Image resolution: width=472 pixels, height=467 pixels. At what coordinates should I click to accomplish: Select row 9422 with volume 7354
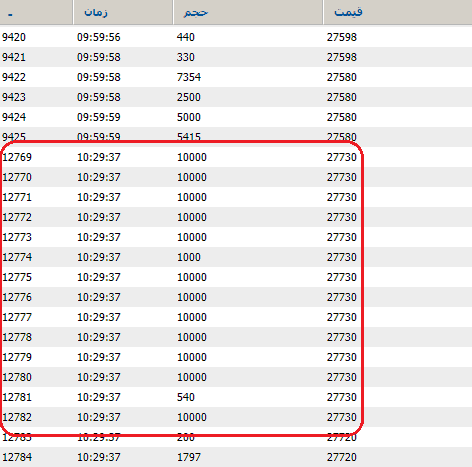[236, 77]
